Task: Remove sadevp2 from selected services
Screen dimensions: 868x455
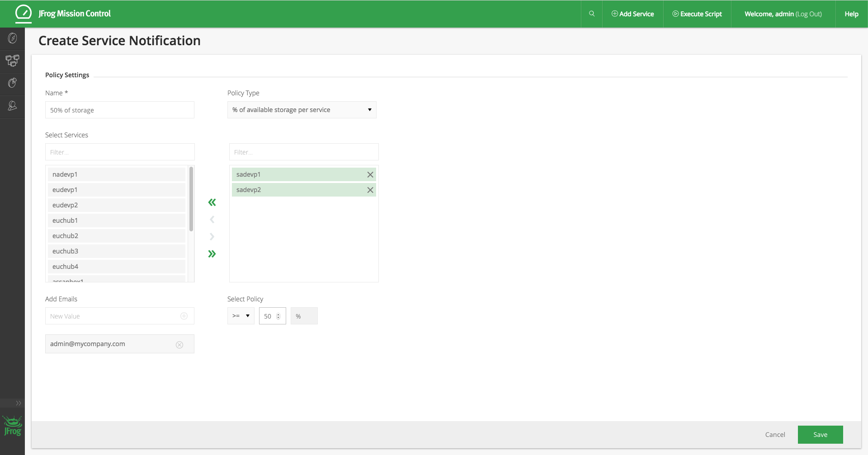Action: click(370, 190)
